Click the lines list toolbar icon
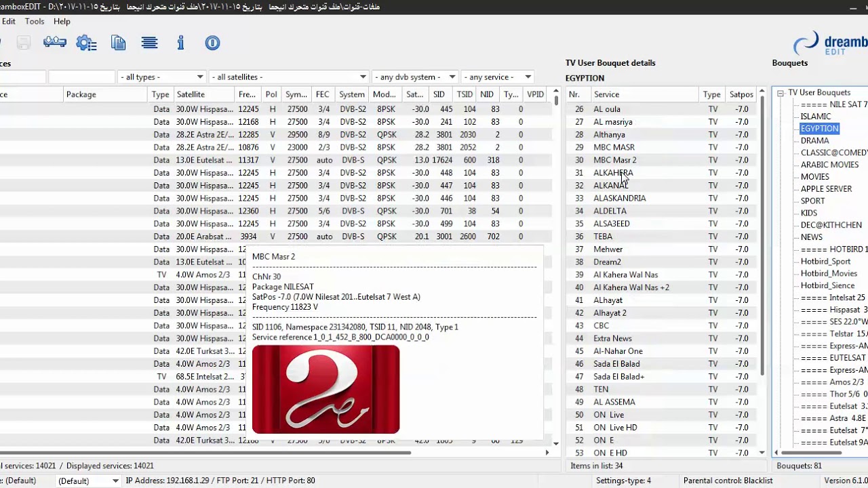The width and height of the screenshot is (868, 488). tap(150, 43)
